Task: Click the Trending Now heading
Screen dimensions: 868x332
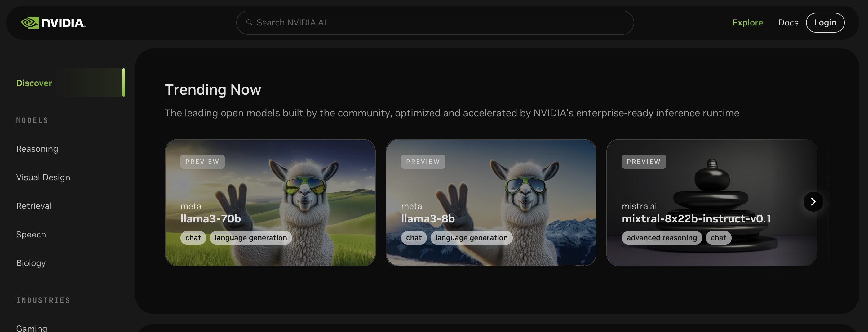Action: click(x=213, y=89)
